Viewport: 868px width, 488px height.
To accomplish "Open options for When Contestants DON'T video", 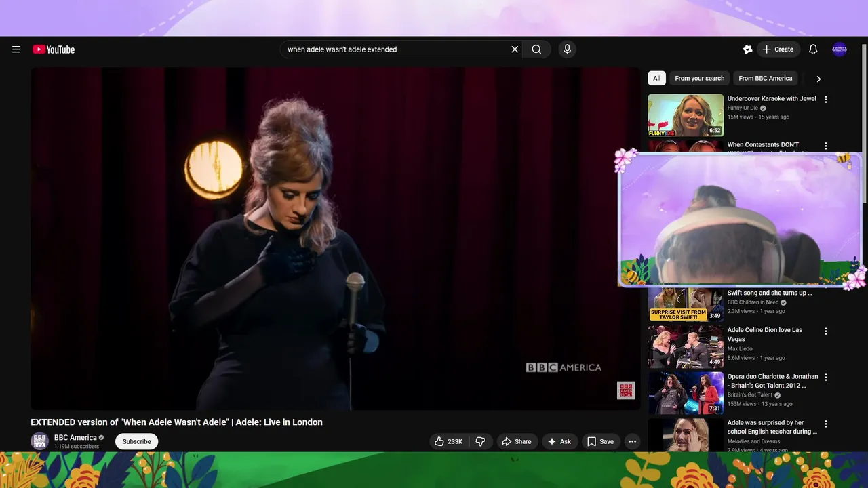I will tap(826, 146).
